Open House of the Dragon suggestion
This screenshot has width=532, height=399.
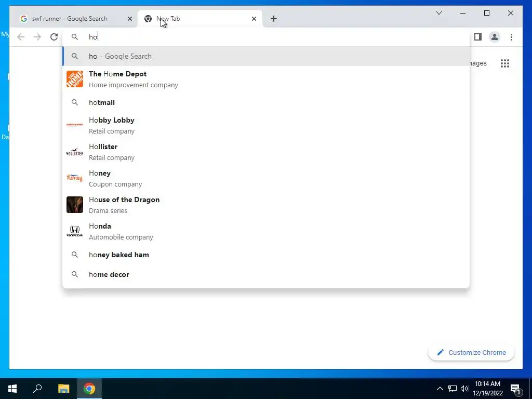click(x=266, y=205)
